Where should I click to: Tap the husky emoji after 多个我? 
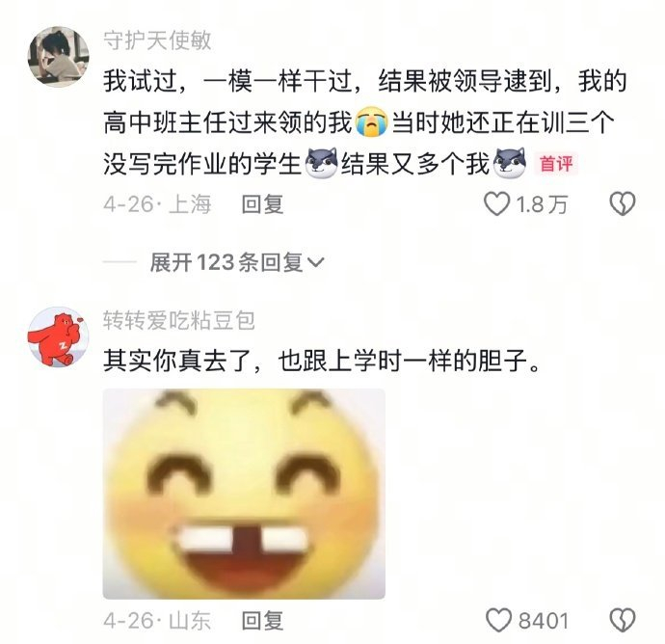(x=511, y=163)
